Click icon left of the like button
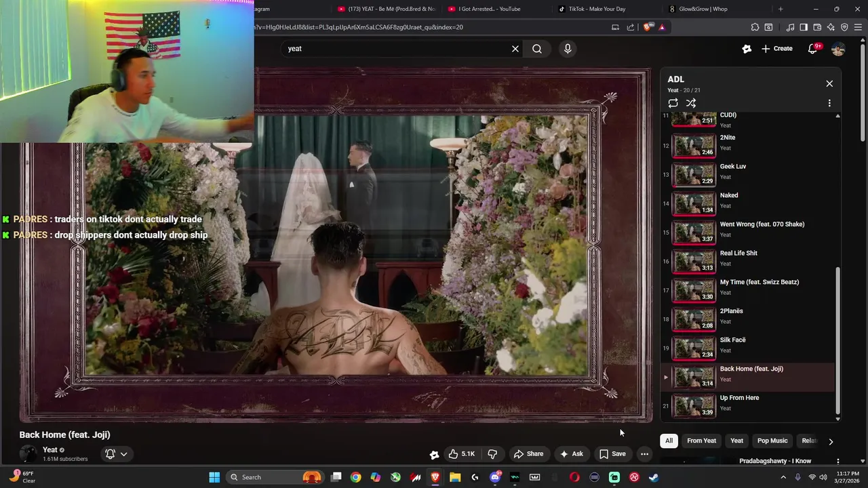The height and width of the screenshot is (488, 868). coord(435,454)
